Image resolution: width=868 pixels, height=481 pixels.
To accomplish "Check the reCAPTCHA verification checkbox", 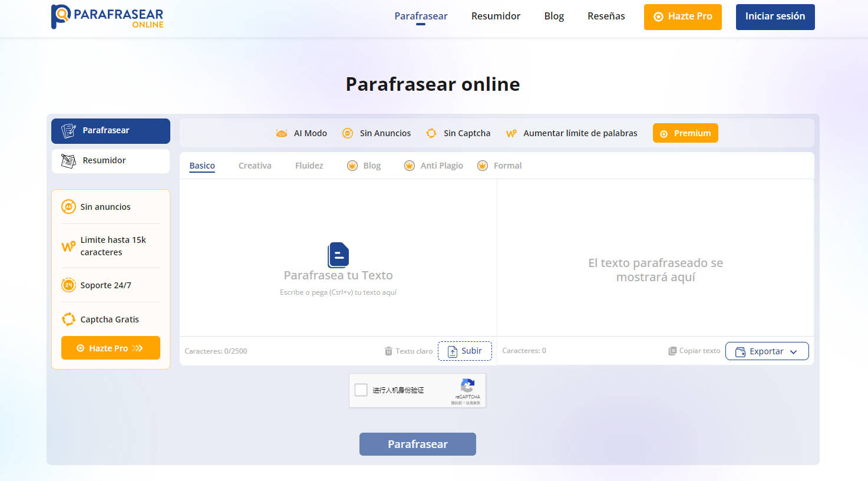I will [x=361, y=390].
